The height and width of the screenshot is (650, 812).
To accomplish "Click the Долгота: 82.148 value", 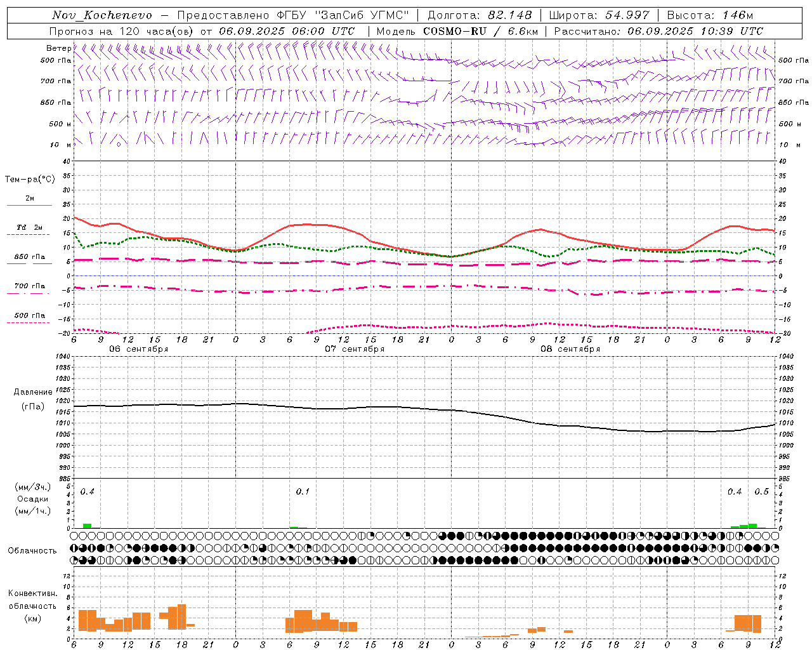I will [x=480, y=15].
